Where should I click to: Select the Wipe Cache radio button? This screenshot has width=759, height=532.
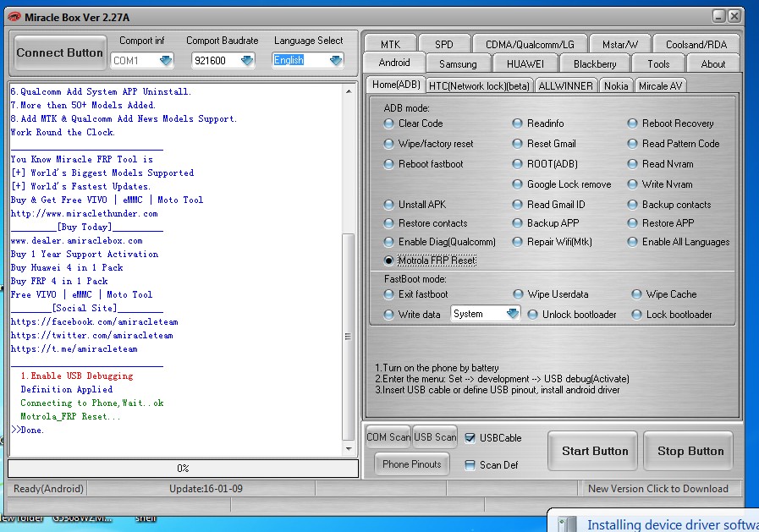point(637,294)
